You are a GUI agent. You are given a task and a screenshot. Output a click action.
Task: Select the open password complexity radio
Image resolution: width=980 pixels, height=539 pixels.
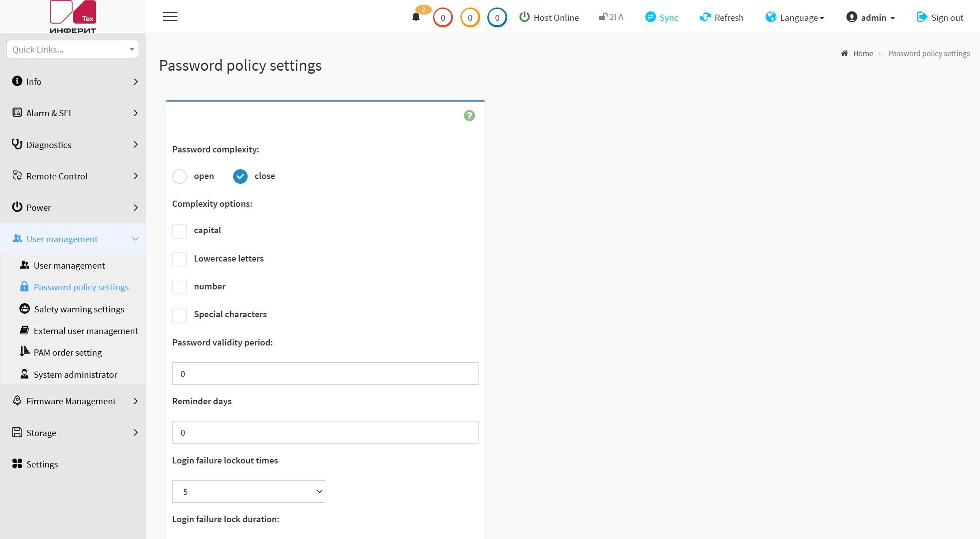(179, 176)
